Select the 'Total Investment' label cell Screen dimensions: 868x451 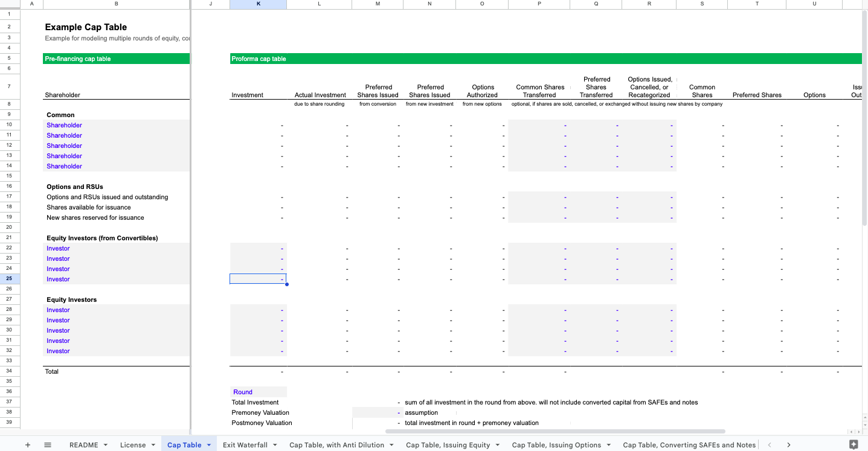tap(256, 402)
